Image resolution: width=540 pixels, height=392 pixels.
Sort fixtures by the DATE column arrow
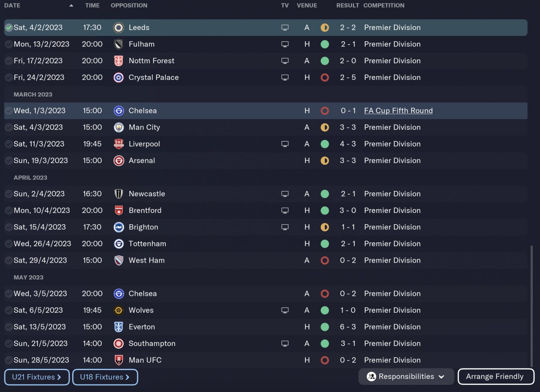click(x=71, y=5)
